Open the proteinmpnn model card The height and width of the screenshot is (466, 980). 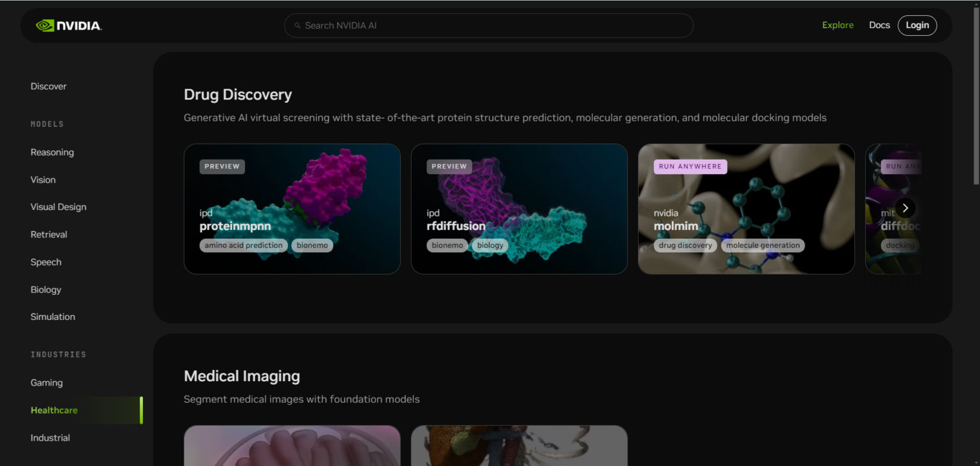click(x=292, y=209)
